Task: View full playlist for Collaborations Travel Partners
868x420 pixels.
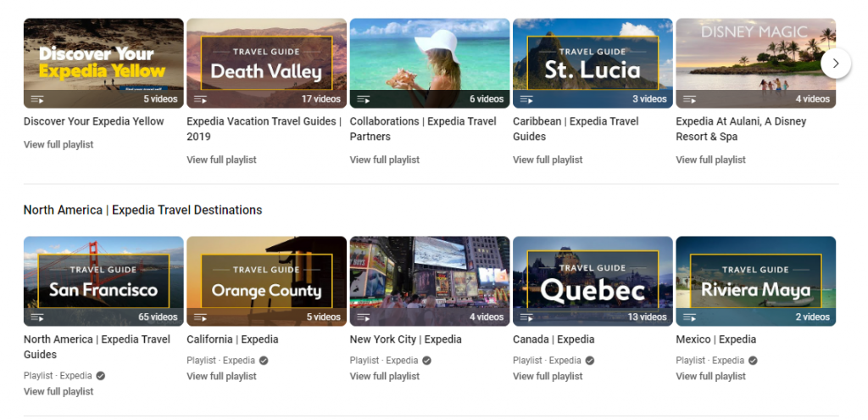Action: 385,160
